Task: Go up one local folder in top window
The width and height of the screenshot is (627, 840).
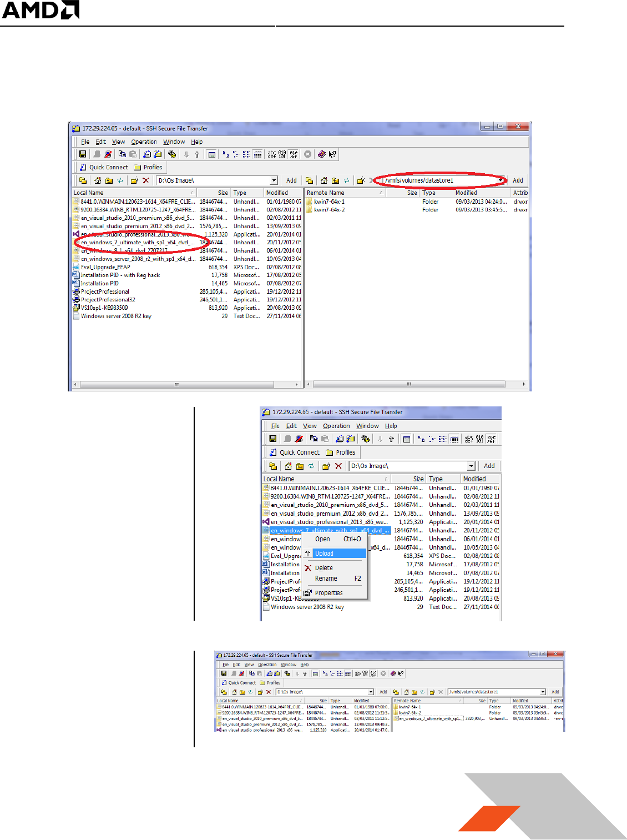Action: [x=109, y=180]
